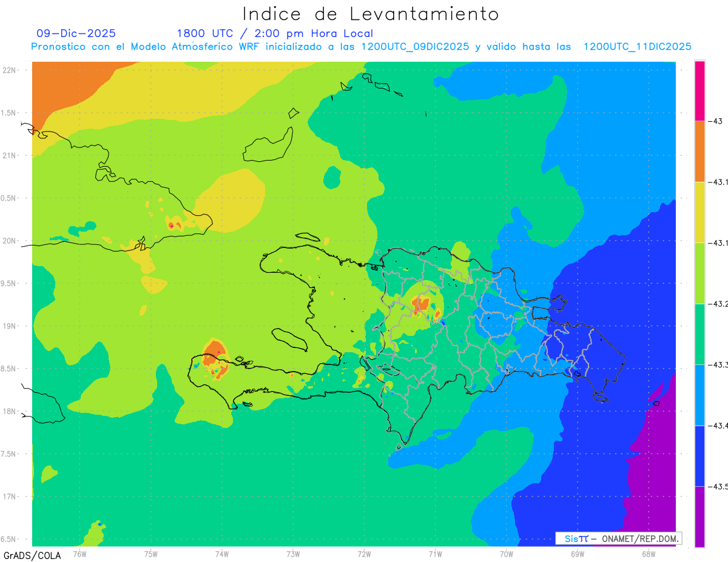
Task: Click the '-43.3' legend value
Action: (x=719, y=365)
